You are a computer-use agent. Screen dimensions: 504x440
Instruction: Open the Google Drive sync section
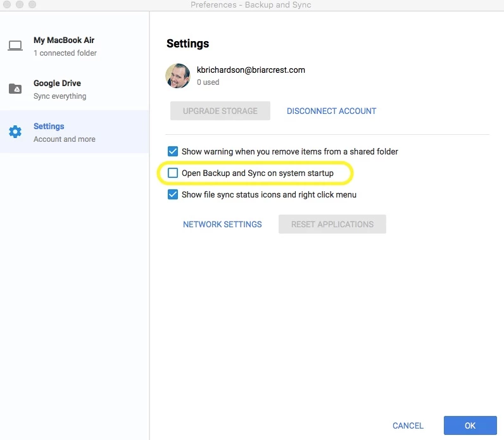click(x=75, y=89)
